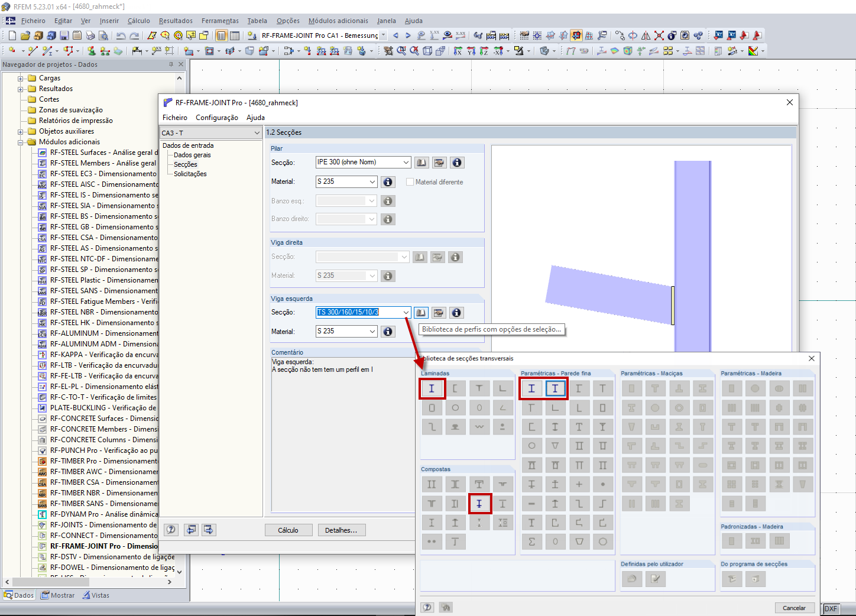The height and width of the screenshot is (616, 856).
Task: Select second I-section under Paramétricas - Parede fina
Action: click(555, 388)
